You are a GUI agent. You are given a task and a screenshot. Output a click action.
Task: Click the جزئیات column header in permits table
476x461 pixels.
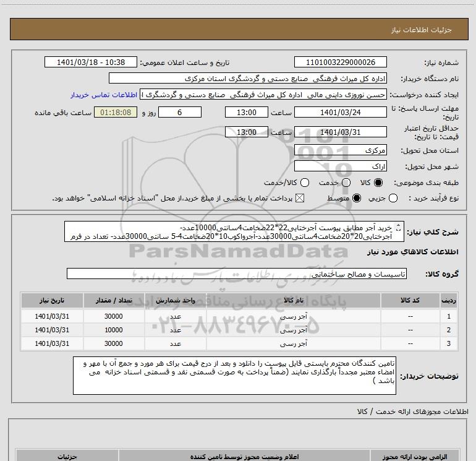click(67, 457)
